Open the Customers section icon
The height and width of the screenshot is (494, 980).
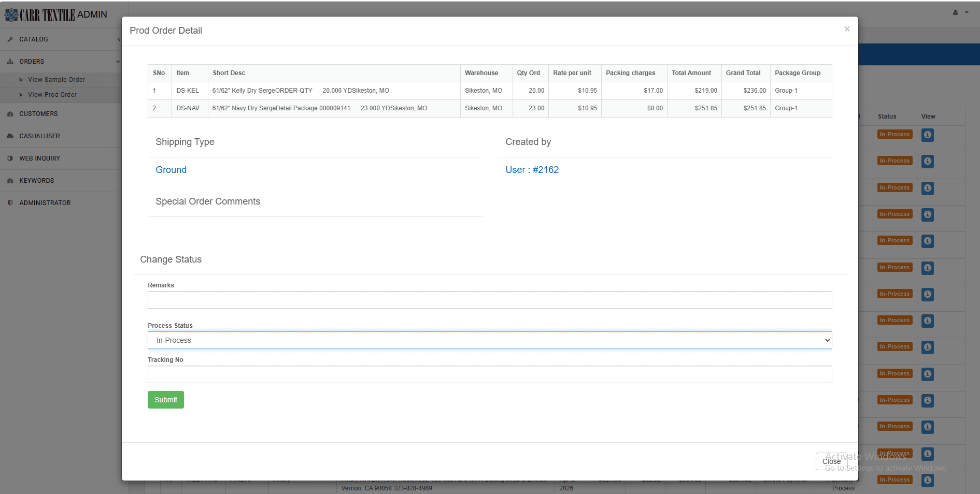pyautogui.click(x=10, y=114)
